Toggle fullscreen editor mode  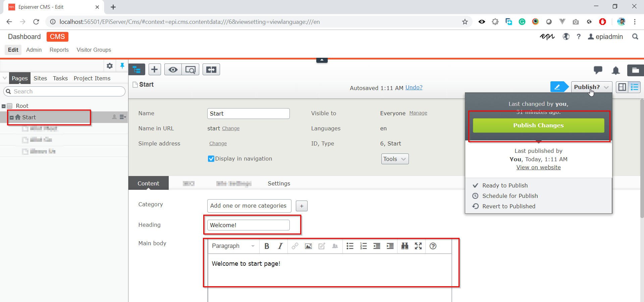[418, 246]
